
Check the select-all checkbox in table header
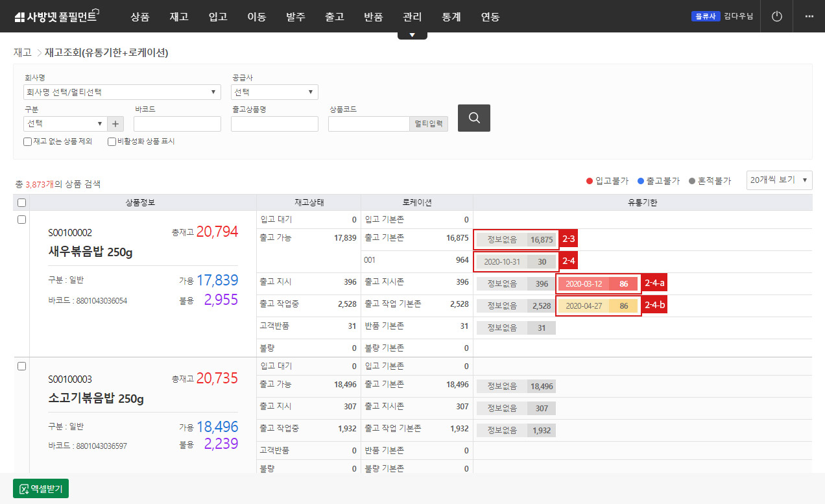click(21, 202)
